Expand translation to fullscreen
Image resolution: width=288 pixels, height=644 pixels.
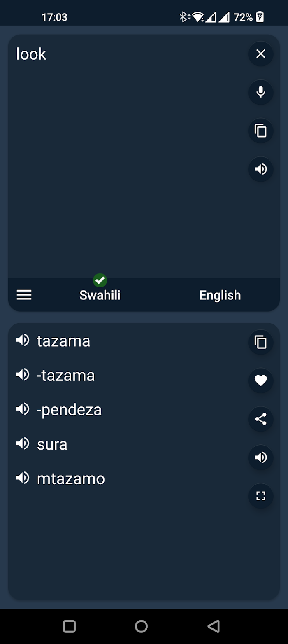click(261, 496)
